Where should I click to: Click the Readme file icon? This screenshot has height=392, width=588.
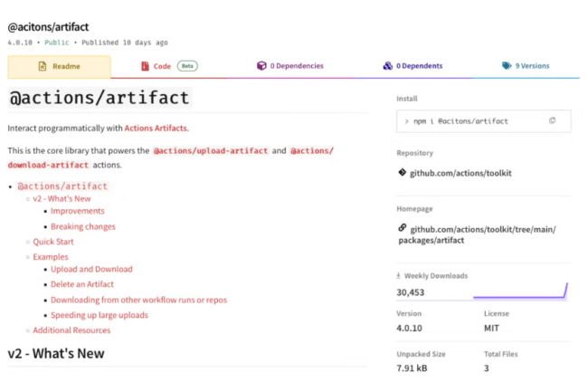[43, 66]
